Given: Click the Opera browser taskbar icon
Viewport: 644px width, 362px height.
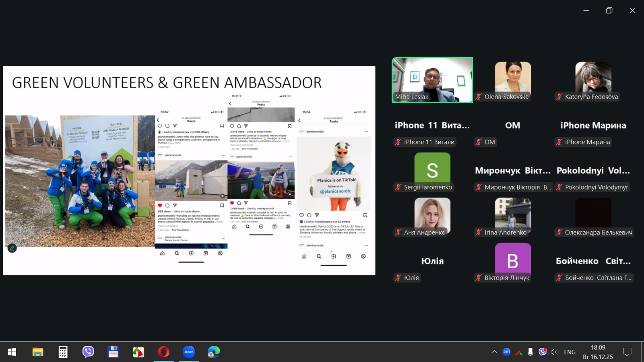Looking at the screenshot, I should pyautogui.click(x=163, y=352).
